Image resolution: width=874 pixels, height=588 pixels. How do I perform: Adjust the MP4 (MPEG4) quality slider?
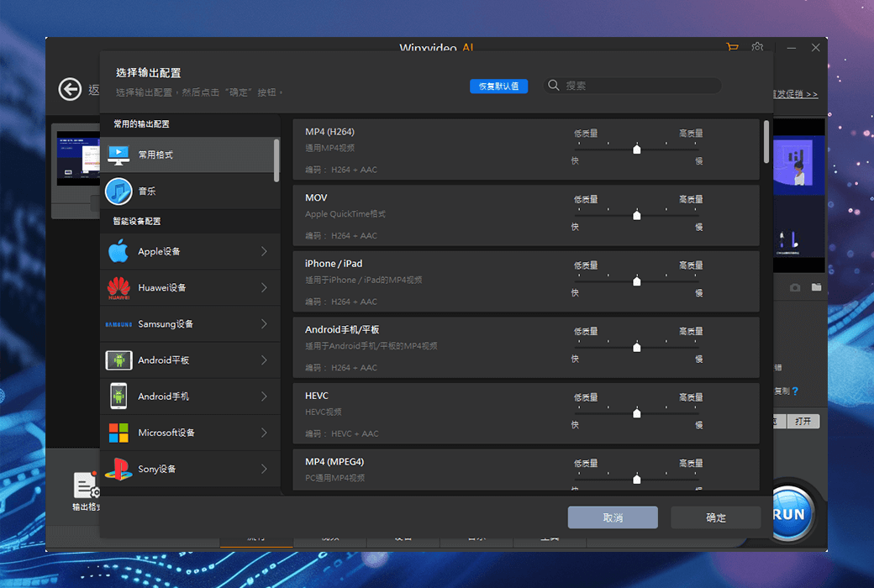[x=636, y=479]
